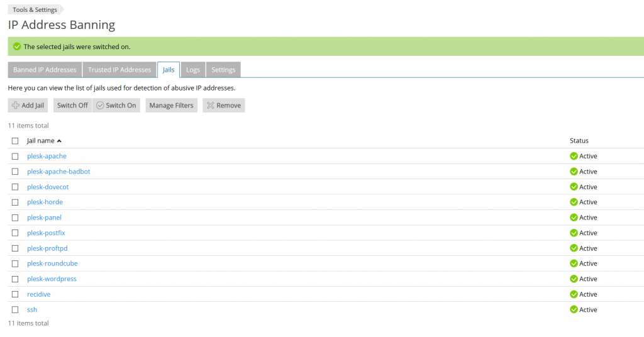Screen dimensions: 644x337
Task: Tick the checkbox for plesk-dovecot
Action: 15,187
